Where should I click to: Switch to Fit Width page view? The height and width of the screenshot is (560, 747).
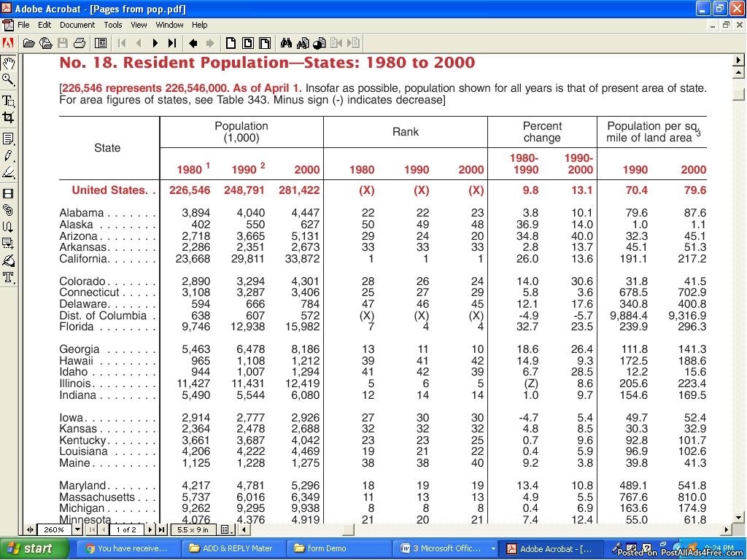click(x=265, y=43)
